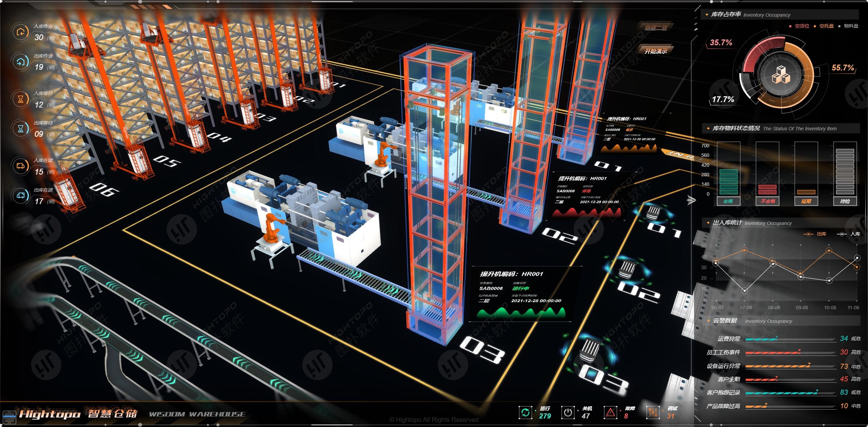Click the 入库作业 inbound operations icon
The width and height of the screenshot is (868, 427).
pos(21,32)
